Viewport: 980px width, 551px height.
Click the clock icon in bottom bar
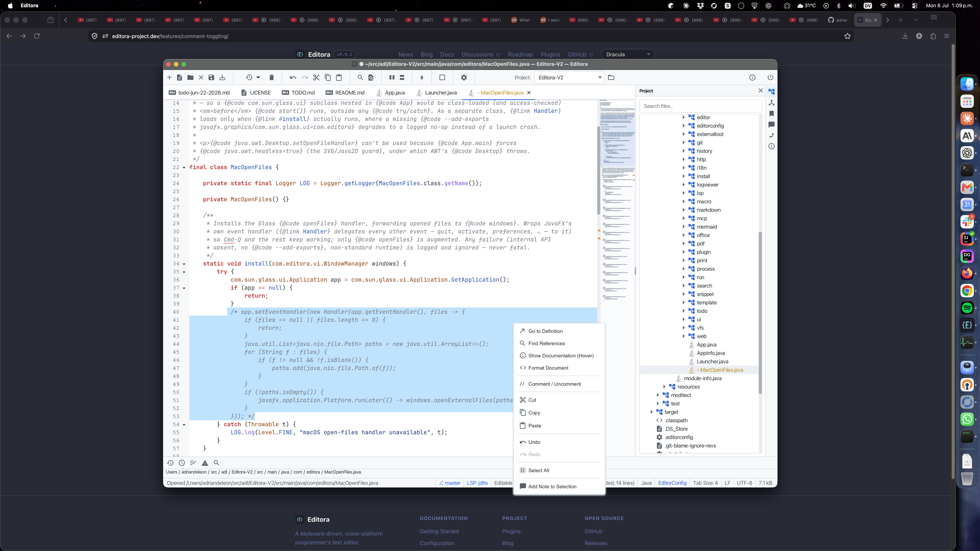tap(182, 463)
